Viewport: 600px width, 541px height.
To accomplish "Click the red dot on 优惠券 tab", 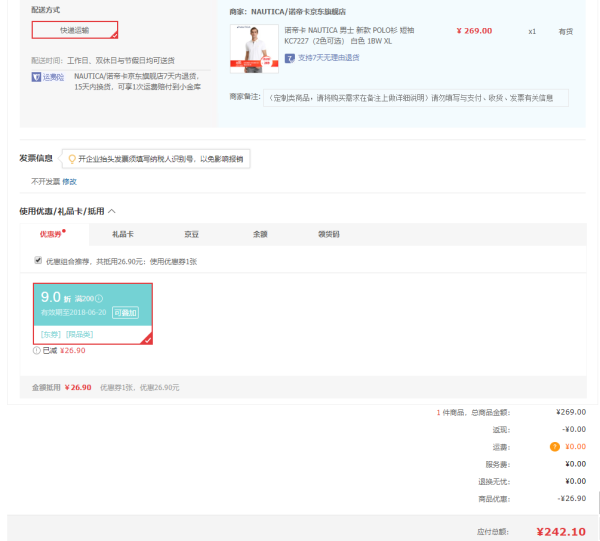I will [64, 231].
